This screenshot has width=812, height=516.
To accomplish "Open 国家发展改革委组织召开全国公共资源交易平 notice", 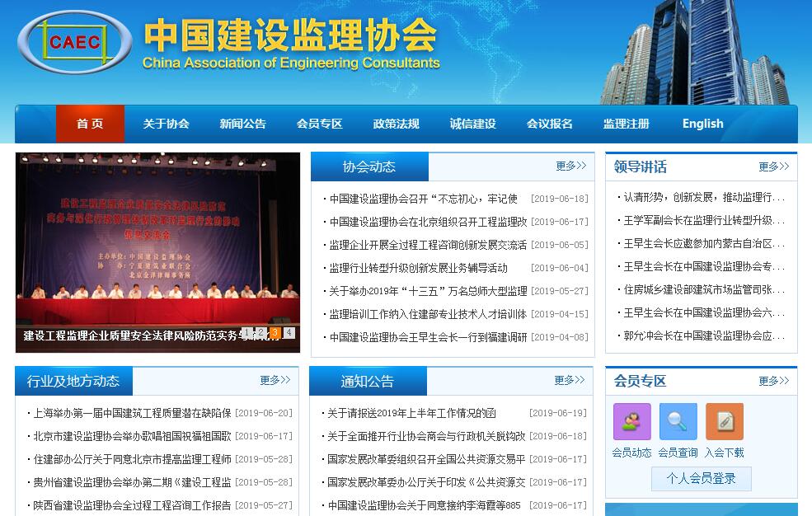I will pyautogui.click(x=426, y=459).
